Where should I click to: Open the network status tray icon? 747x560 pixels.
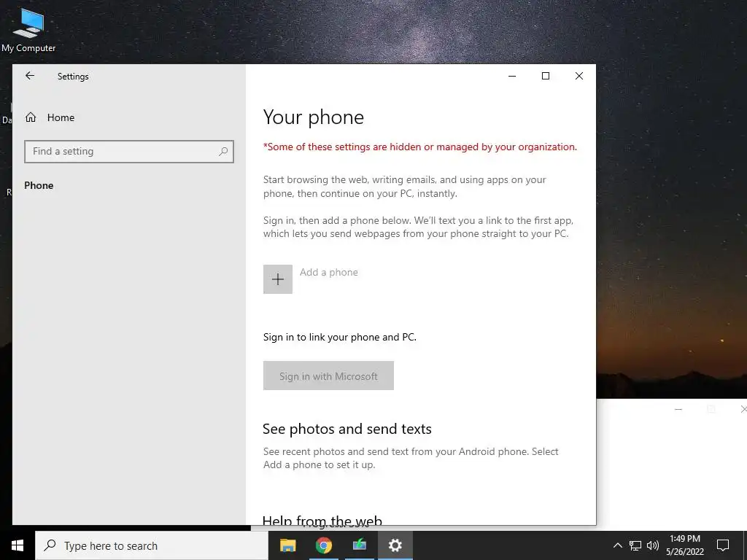(635, 545)
